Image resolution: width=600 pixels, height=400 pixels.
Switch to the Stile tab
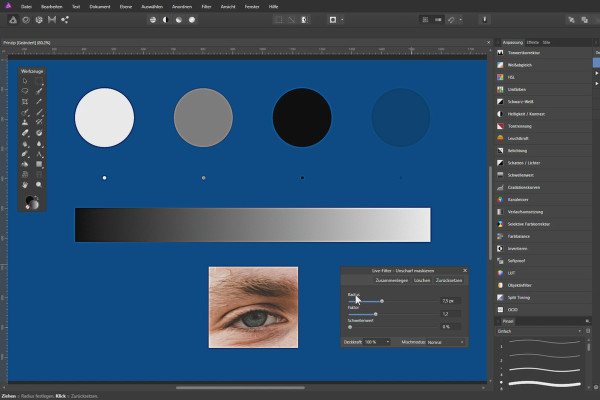tap(546, 42)
